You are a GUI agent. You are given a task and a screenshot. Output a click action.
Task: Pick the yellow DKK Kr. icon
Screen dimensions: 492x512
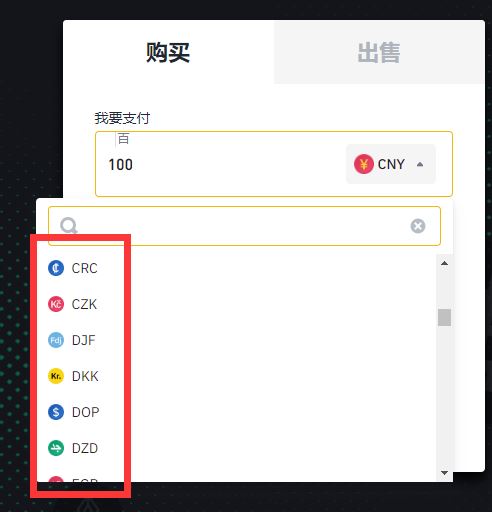pos(56,376)
